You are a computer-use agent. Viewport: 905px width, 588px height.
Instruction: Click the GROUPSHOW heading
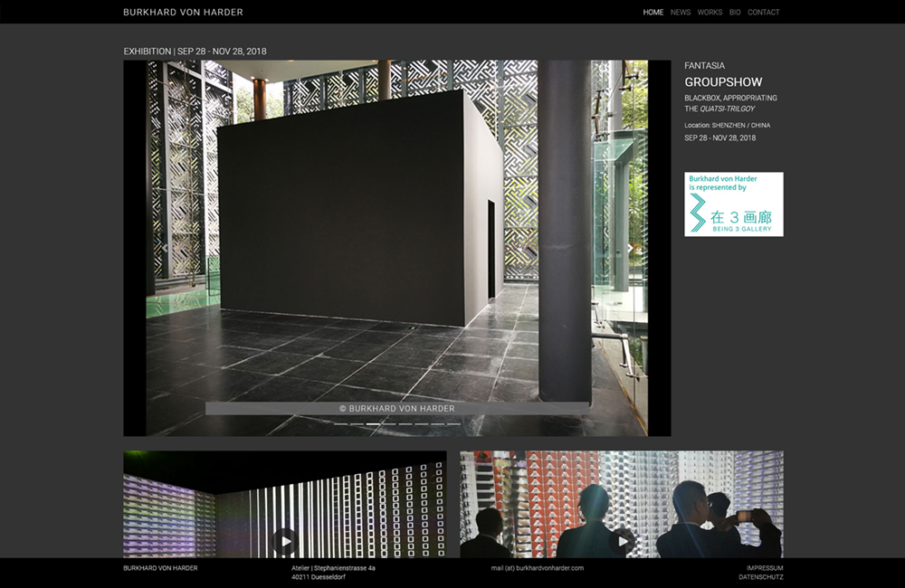[723, 82]
